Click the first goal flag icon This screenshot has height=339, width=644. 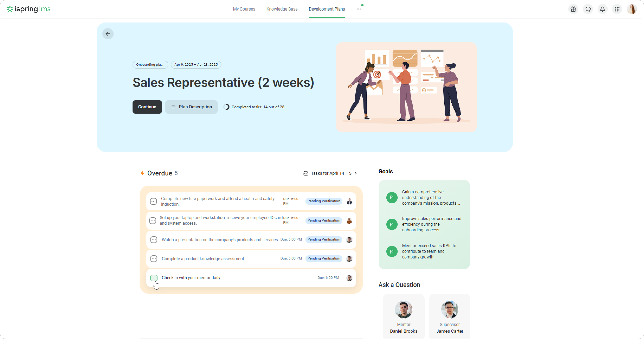(x=392, y=197)
